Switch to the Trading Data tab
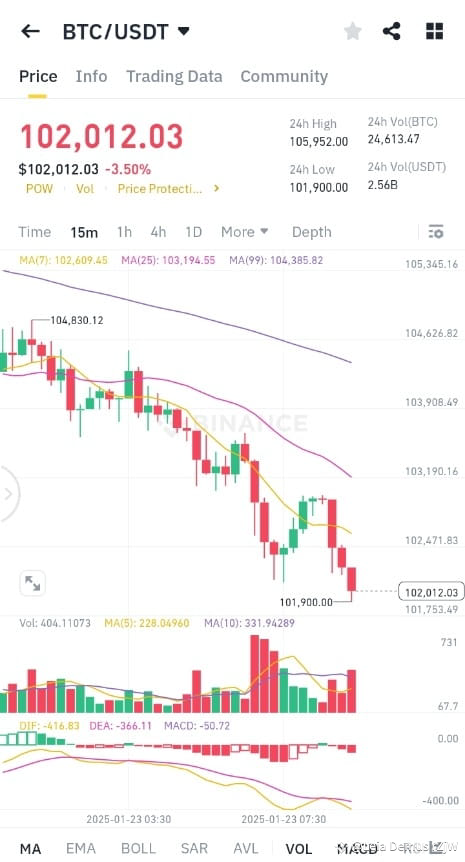The image size is (465, 862). point(174,76)
